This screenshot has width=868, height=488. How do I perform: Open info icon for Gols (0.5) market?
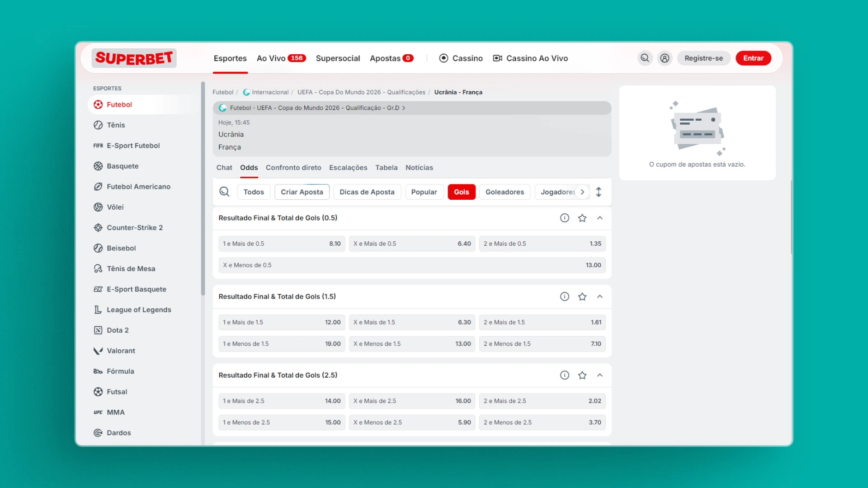564,218
